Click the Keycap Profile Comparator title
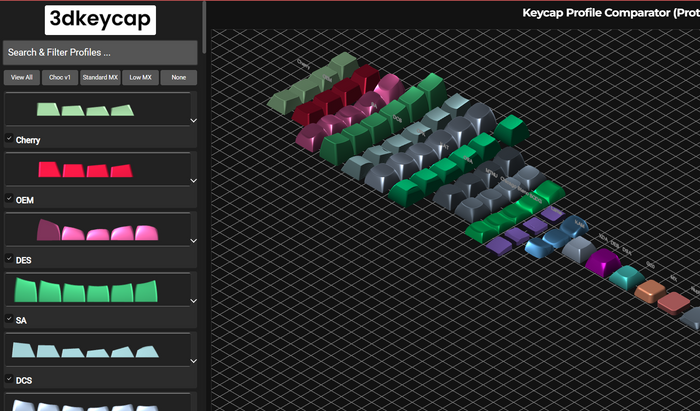This screenshot has height=411, width=700. (611, 12)
